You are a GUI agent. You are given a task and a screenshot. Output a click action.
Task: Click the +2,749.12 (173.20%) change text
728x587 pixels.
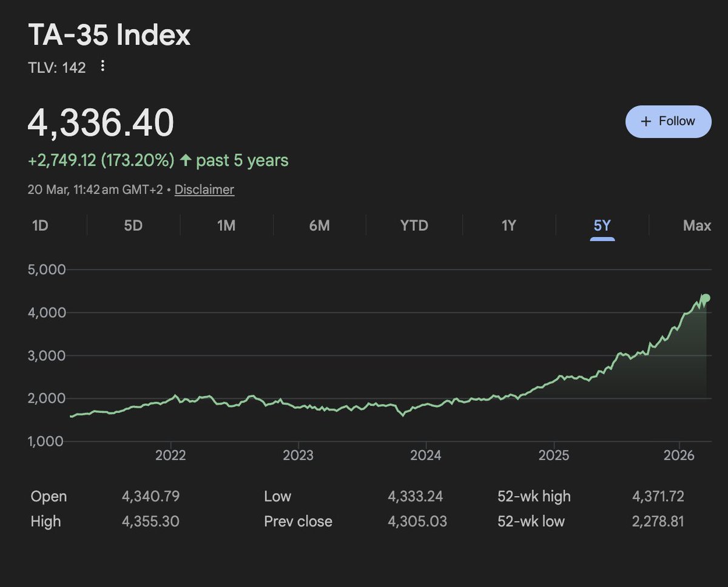(x=101, y=161)
